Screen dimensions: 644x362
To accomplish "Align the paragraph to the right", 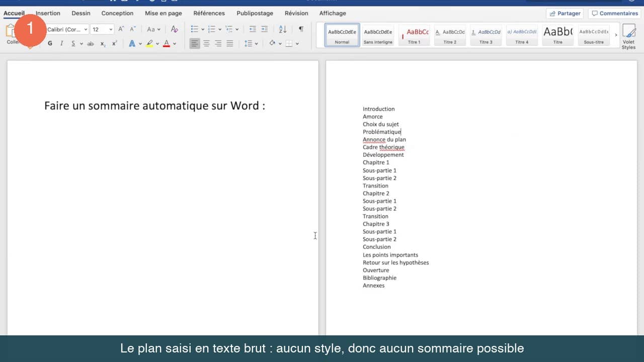I will 218,44.
